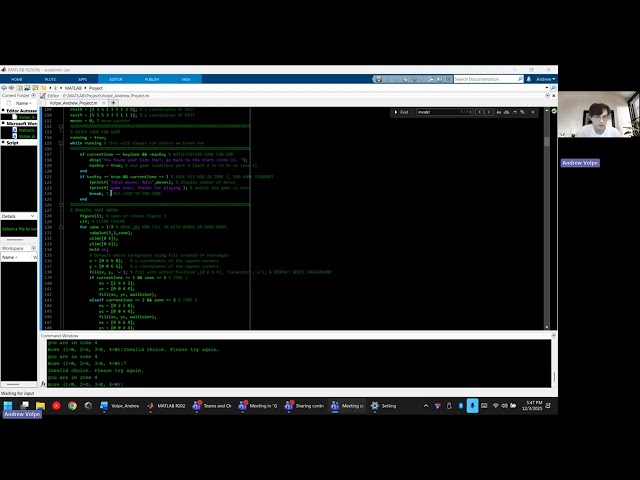Go to the next find match
640x480 pixels.
pos(489,112)
